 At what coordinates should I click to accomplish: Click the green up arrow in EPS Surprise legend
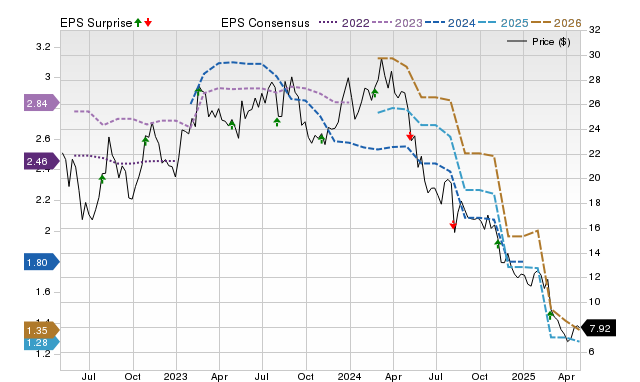pyautogui.click(x=138, y=23)
